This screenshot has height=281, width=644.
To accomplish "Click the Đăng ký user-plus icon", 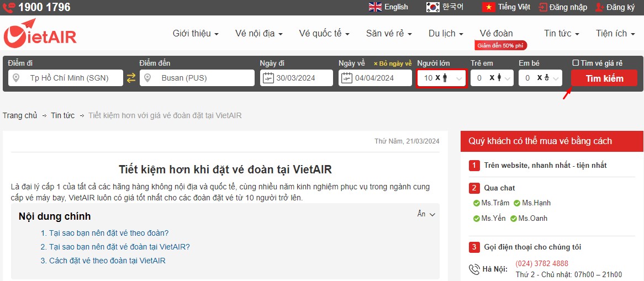I will click(599, 7).
